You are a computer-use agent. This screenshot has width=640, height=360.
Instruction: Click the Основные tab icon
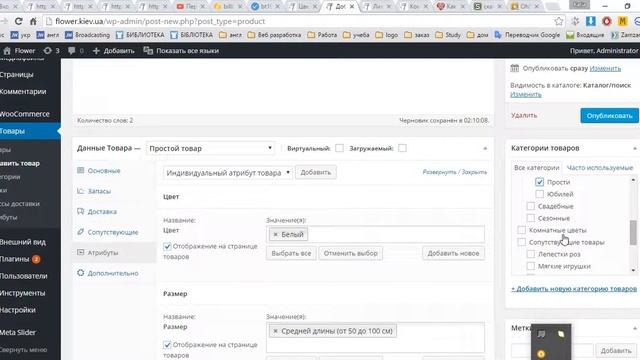tap(80, 170)
